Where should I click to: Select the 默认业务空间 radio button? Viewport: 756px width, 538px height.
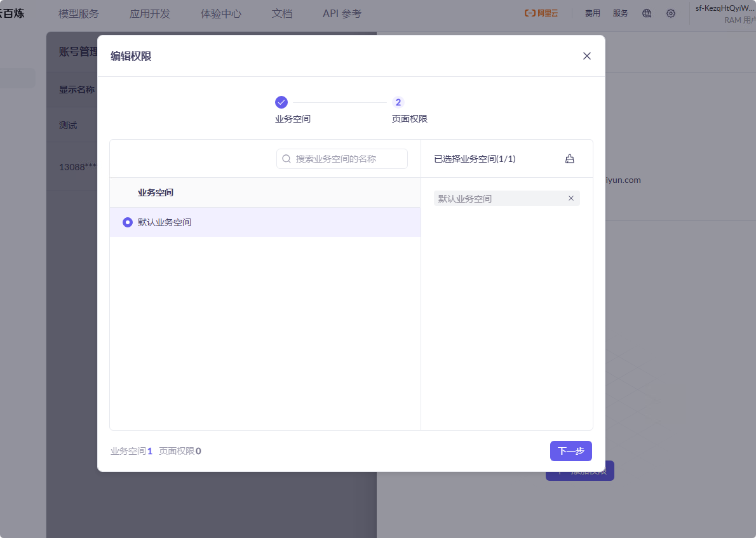click(127, 222)
